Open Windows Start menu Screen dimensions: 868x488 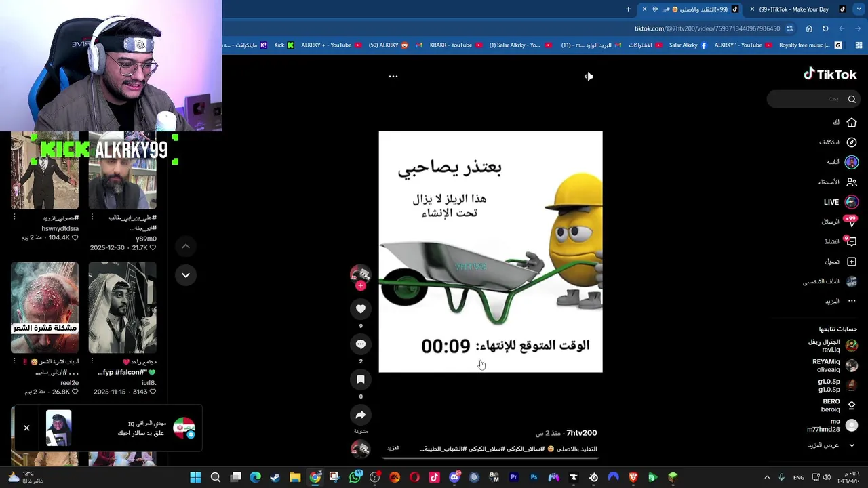[195, 478]
